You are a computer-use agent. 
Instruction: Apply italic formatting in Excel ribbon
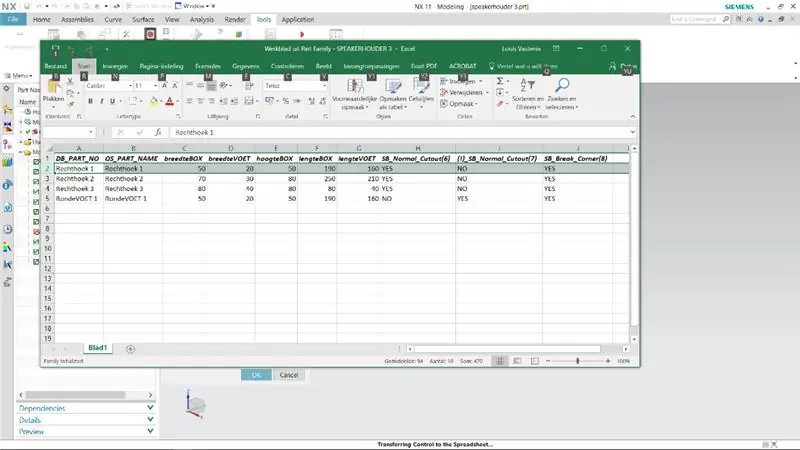[x=102, y=101]
